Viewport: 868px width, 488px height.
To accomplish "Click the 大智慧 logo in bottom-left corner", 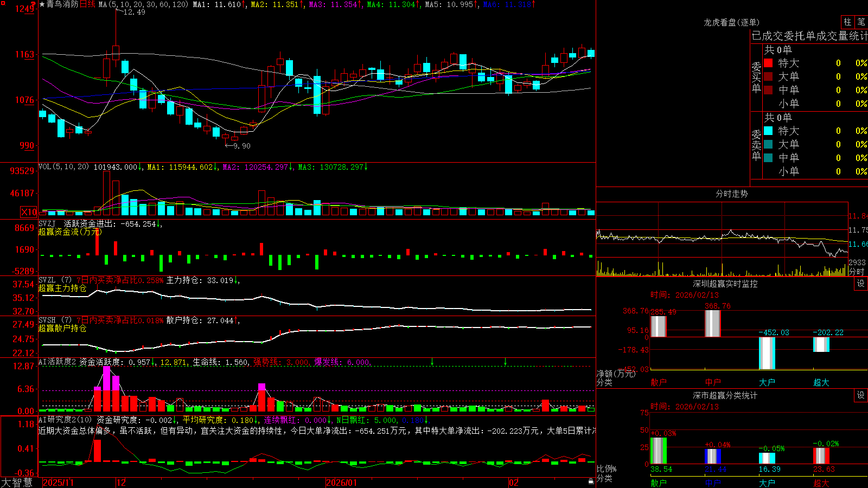I will pyautogui.click(x=17, y=483).
